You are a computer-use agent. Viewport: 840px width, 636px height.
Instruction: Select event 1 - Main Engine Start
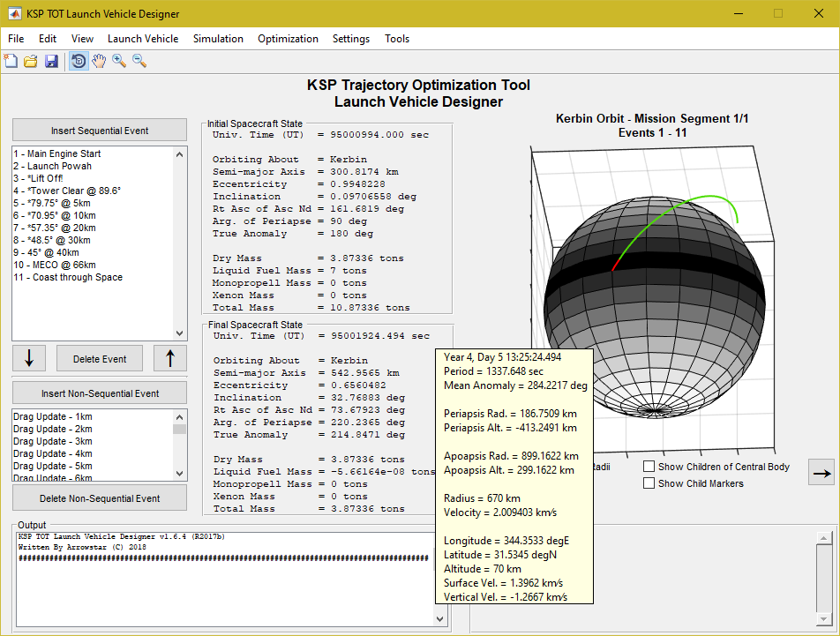(93, 153)
